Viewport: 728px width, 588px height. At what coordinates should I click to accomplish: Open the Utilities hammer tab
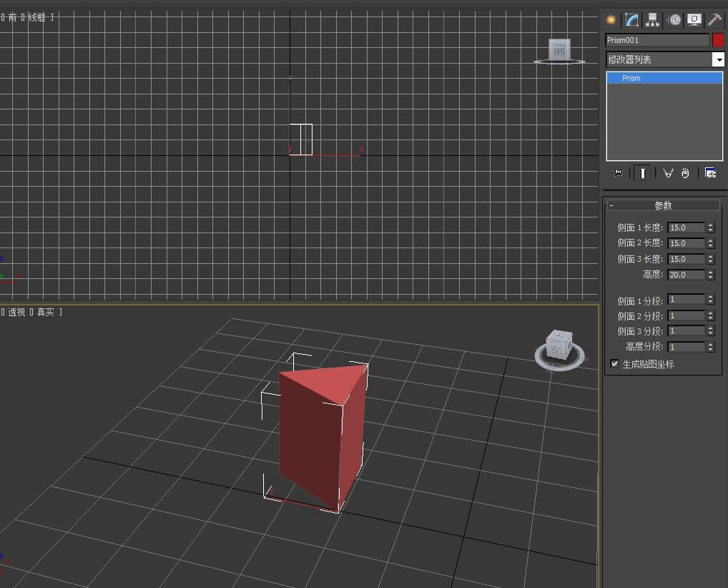pos(714,20)
